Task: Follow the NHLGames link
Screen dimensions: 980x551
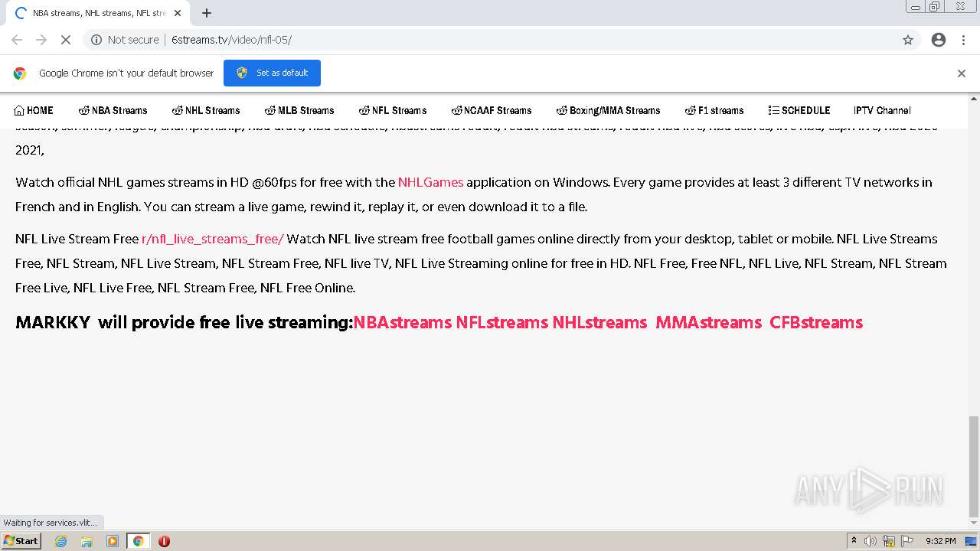Action: [x=430, y=182]
